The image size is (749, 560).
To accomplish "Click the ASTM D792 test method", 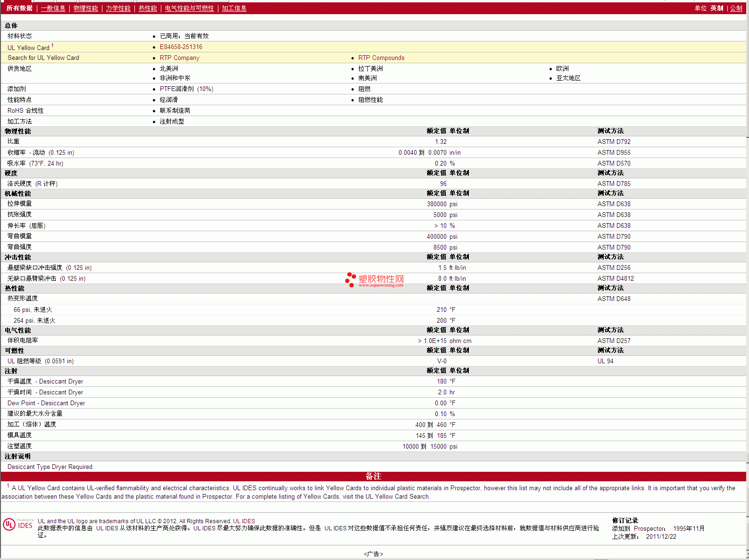I will pos(614,142).
